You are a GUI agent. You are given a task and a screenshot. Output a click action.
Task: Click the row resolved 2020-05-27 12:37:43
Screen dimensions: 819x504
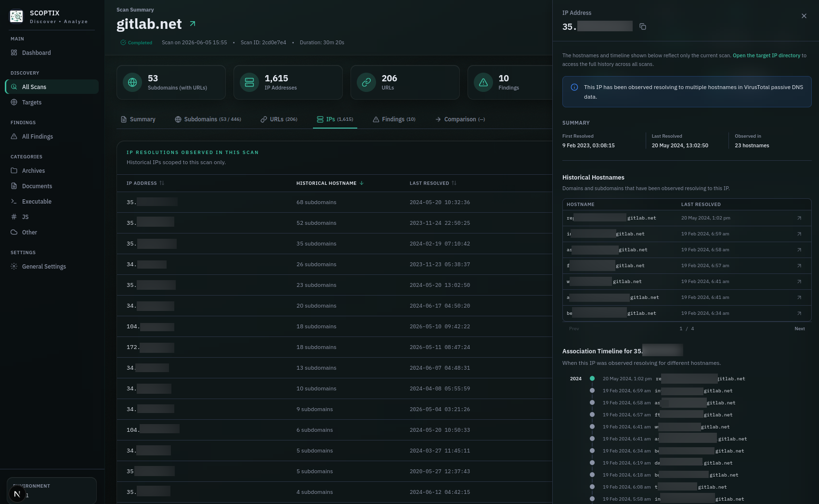click(334, 471)
